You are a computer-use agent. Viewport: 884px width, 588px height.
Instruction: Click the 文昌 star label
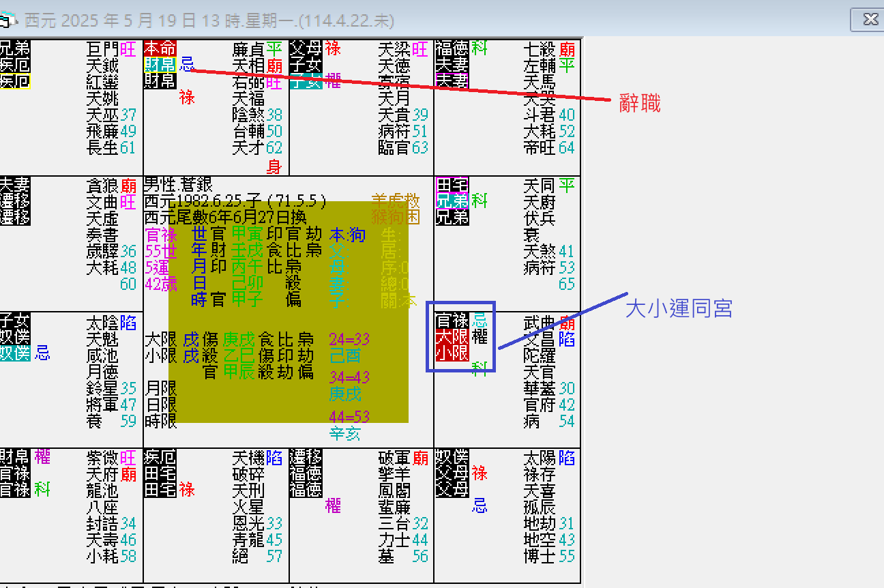point(539,339)
